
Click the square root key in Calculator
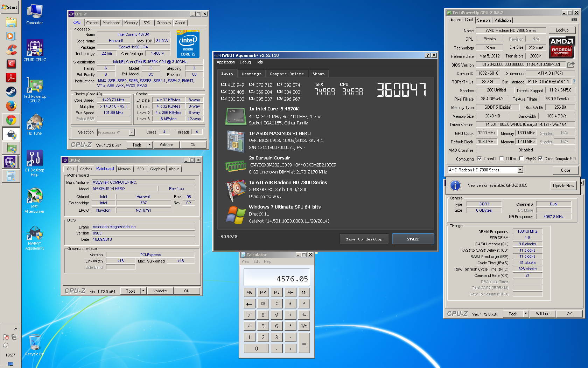point(304,304)
